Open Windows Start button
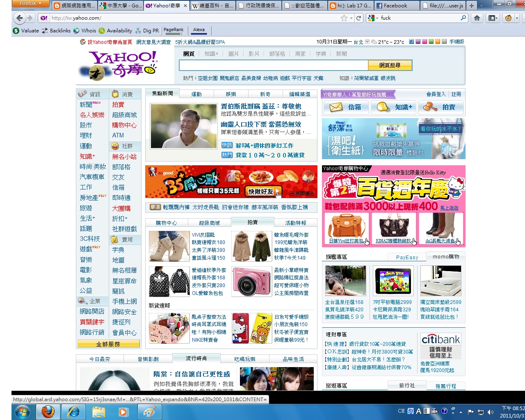Image resolution: width=525 pixels, height=420 pixels. coord(22,411)
